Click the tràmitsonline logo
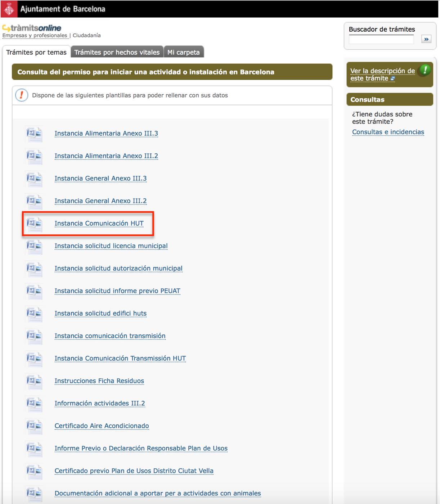440x504 pixels. tap(32, 28)
